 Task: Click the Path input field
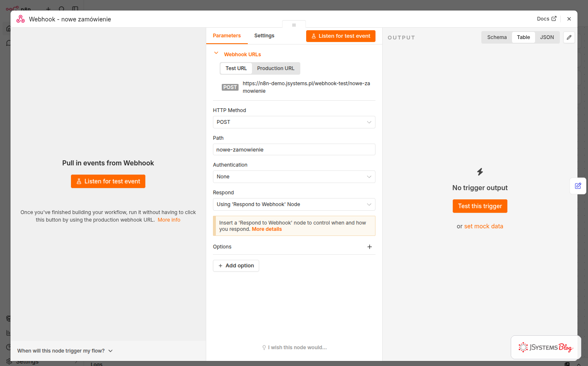[294, 149]
